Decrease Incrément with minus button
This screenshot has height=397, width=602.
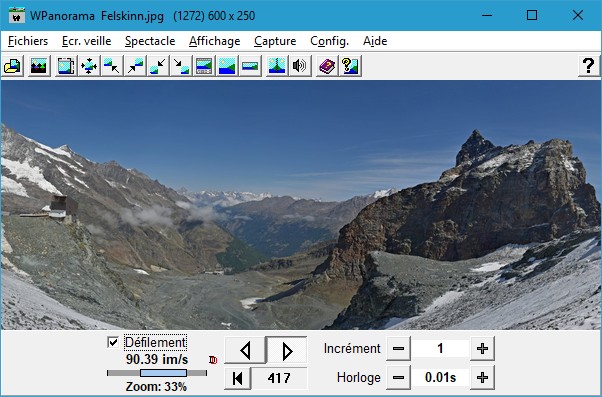[398, 349]
